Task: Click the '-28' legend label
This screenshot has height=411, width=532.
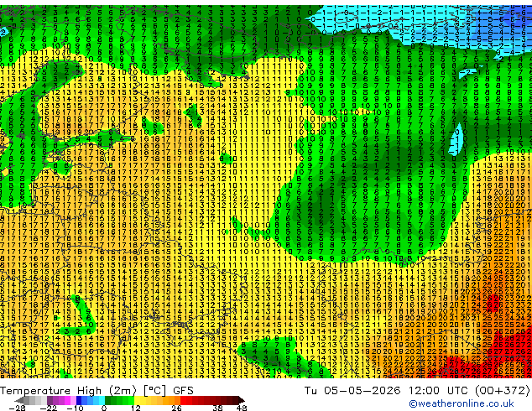Action: point(17,408)
